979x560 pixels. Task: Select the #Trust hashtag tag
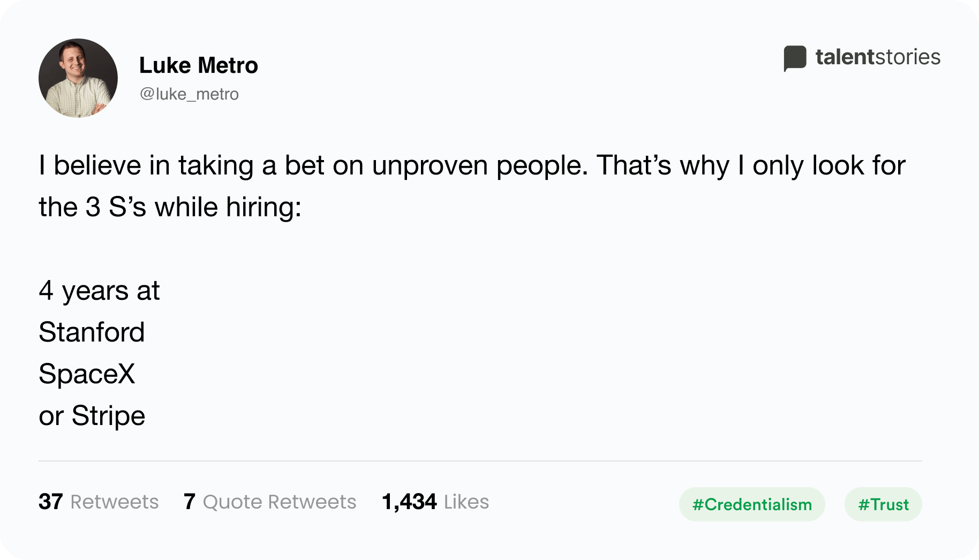883,504
